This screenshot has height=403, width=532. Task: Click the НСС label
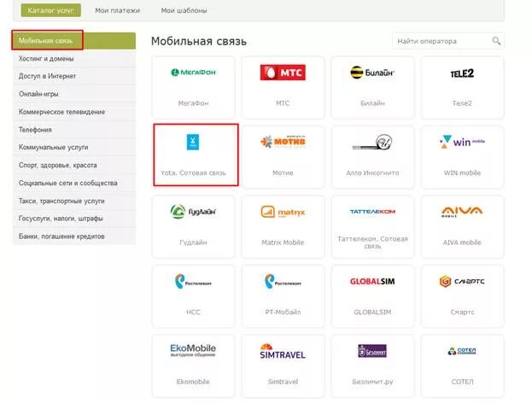[x=193, y=312]
